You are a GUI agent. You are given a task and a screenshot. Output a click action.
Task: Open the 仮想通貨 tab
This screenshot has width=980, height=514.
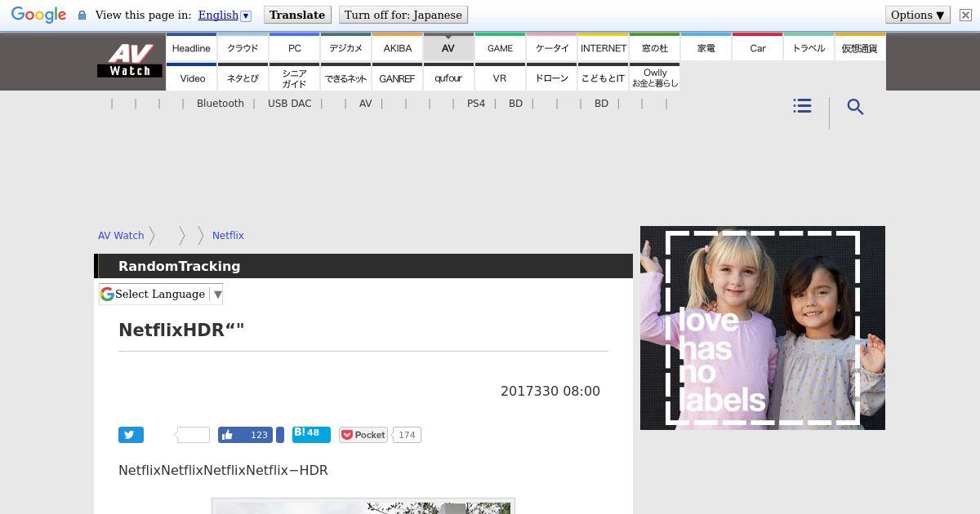click(860, 47)
